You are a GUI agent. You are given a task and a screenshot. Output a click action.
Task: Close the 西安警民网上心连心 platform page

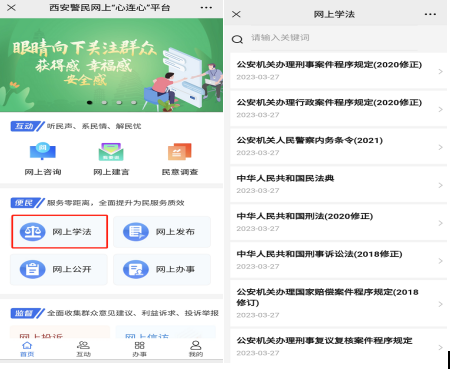(11, 7)
